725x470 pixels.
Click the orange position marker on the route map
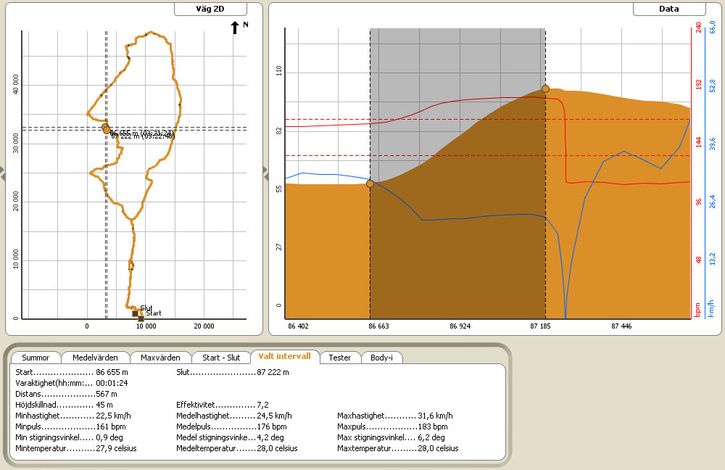click(106, 129)
